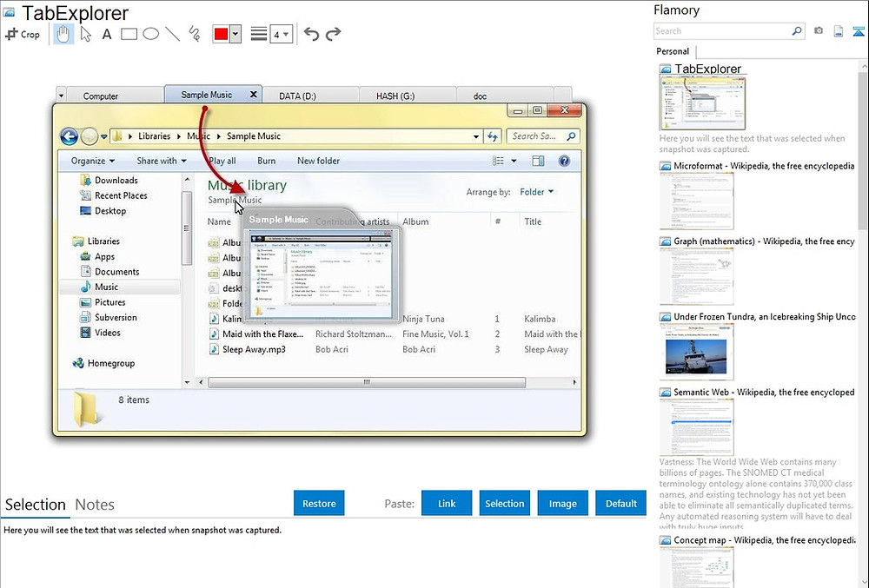Focus the Flamory search field

723,31
